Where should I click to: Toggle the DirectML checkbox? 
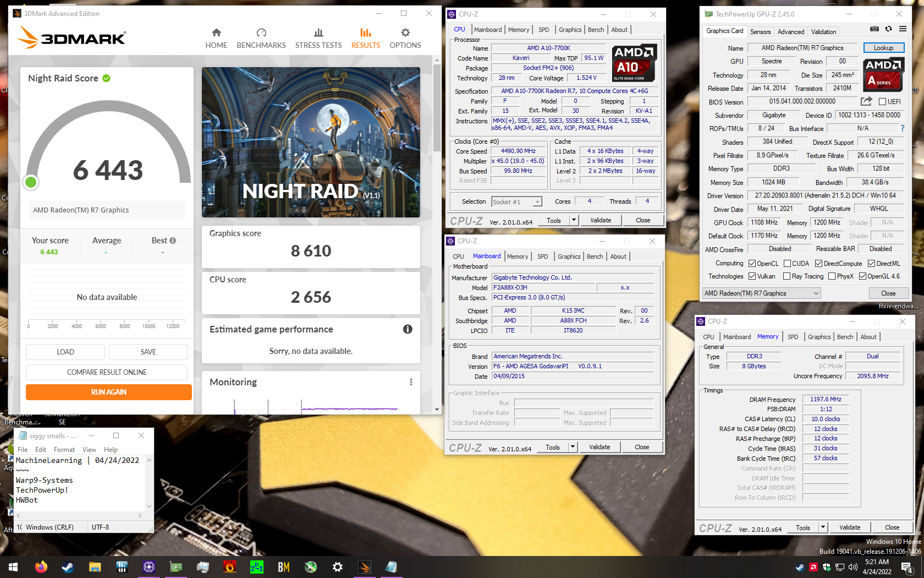click(x=871, y=264)
